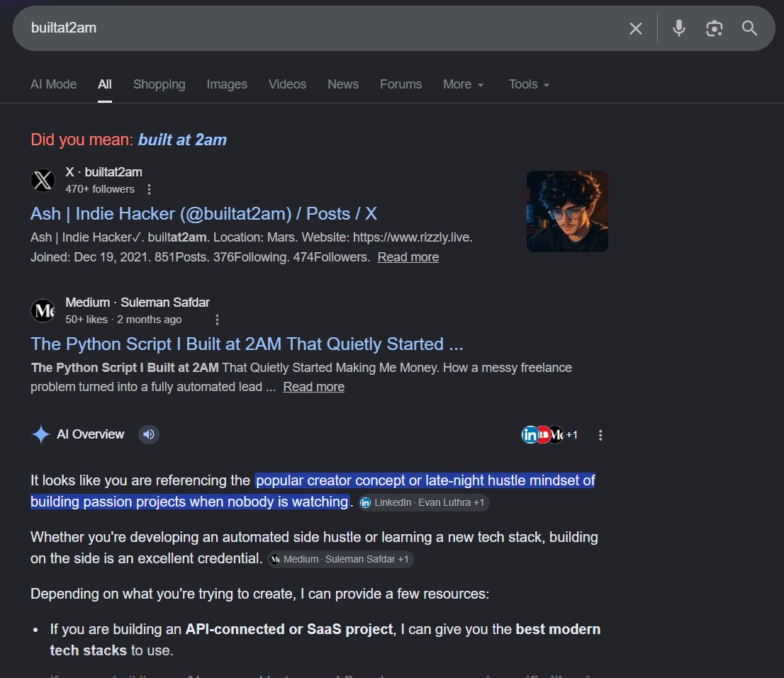
Task: Switch to the Images tab
Action: click(227, 84)
